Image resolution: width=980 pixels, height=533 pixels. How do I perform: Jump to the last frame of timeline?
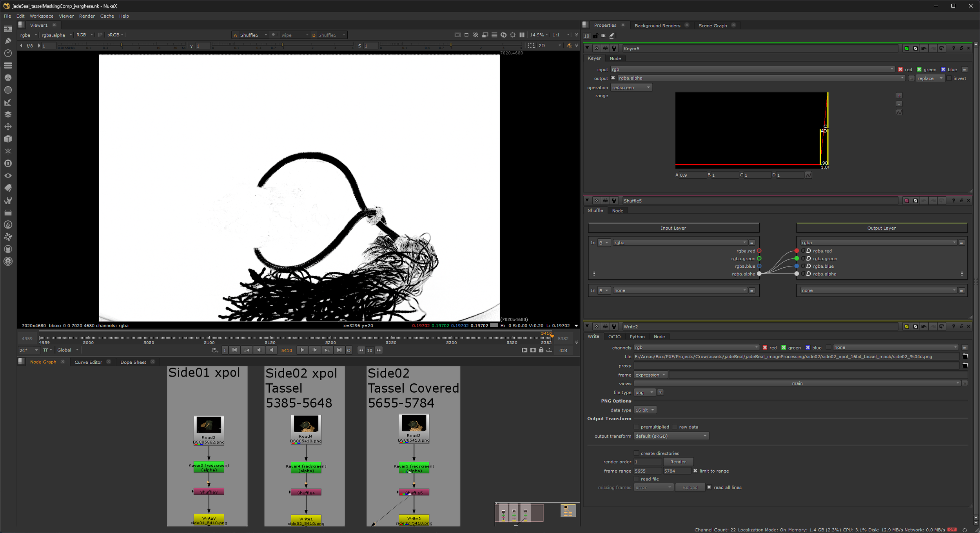[339, 350]
